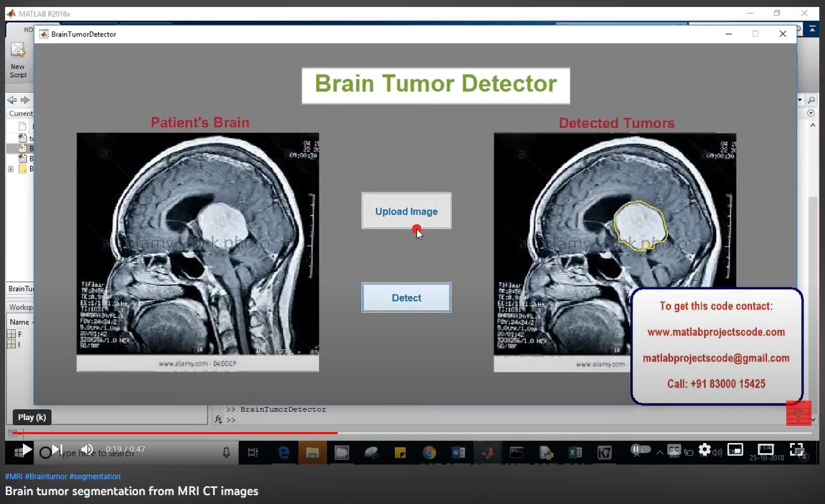Click the #MRI hashtag link

point(13,477)
